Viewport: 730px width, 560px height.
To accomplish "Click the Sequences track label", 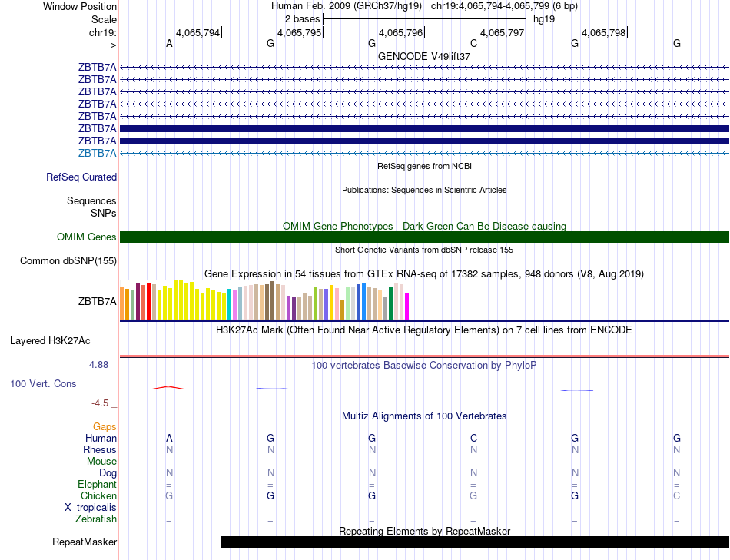I will tap(91, 200).
